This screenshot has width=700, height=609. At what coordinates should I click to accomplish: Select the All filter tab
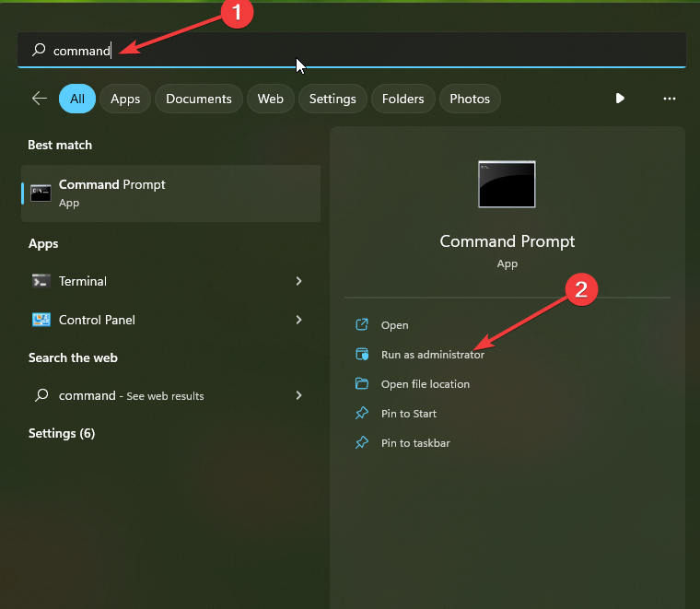tap(77, 99)
